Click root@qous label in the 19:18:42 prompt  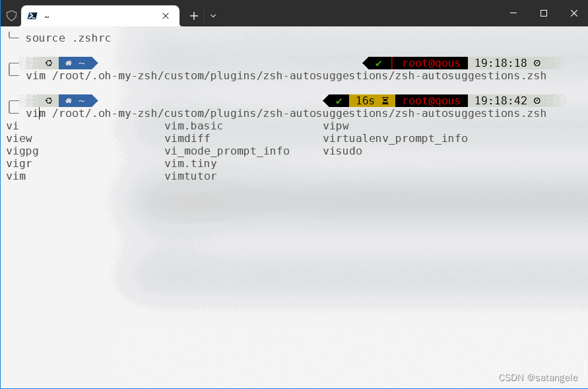(x=431, y=100)
